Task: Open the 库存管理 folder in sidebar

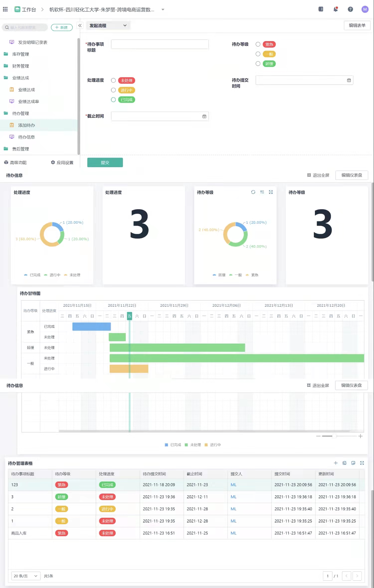Action: tap(21, 54)
